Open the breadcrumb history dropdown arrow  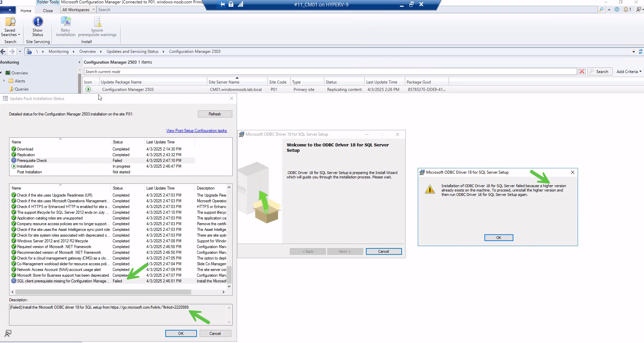(634, 52)
